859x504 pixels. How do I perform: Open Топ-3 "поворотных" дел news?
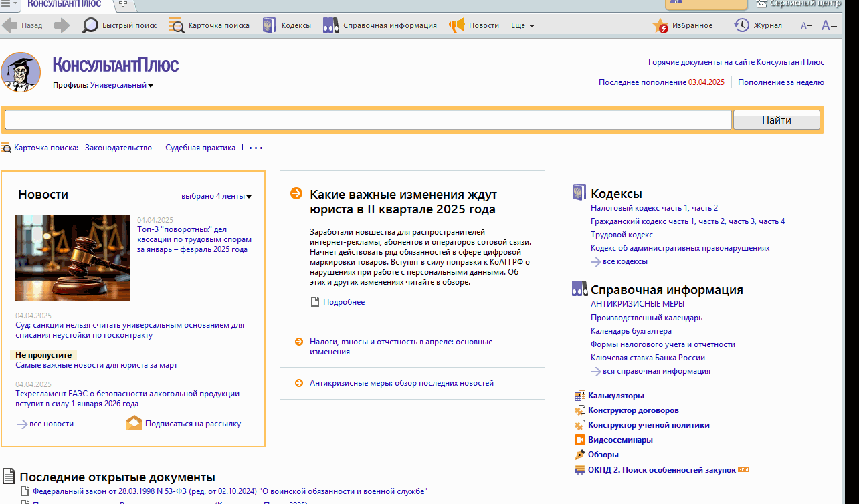point(195,239)
